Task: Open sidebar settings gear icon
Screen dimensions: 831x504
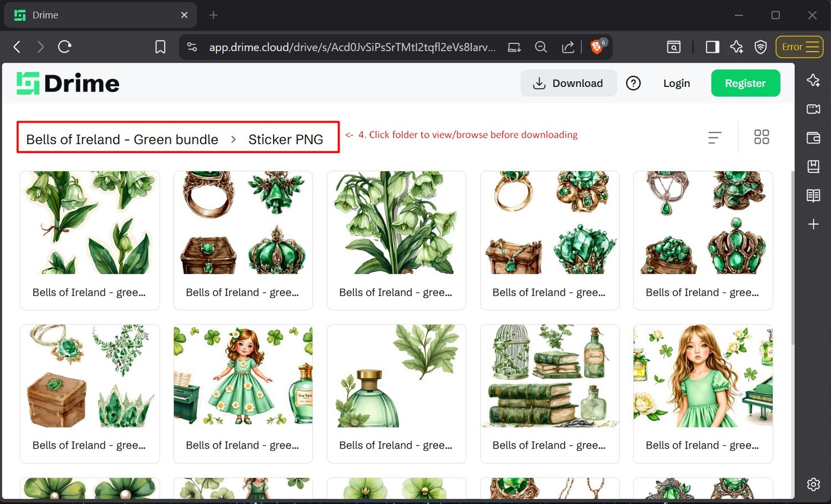Action: [x=813, y=484]
